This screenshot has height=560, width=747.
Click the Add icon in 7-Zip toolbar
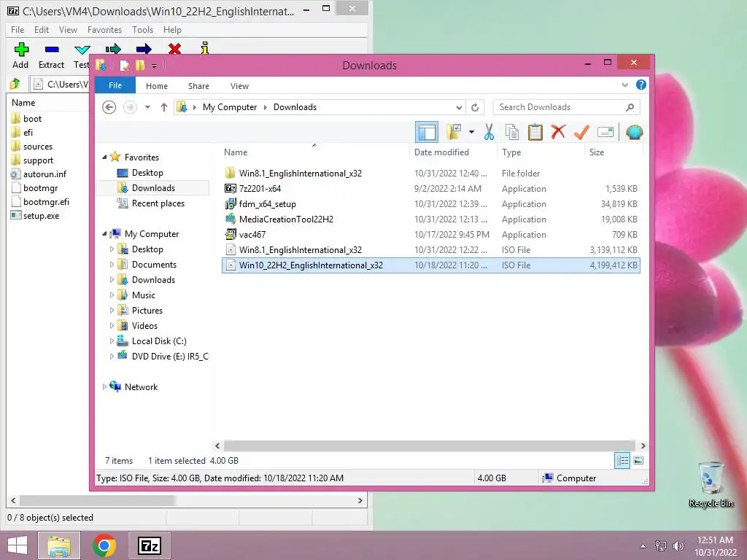21,49
